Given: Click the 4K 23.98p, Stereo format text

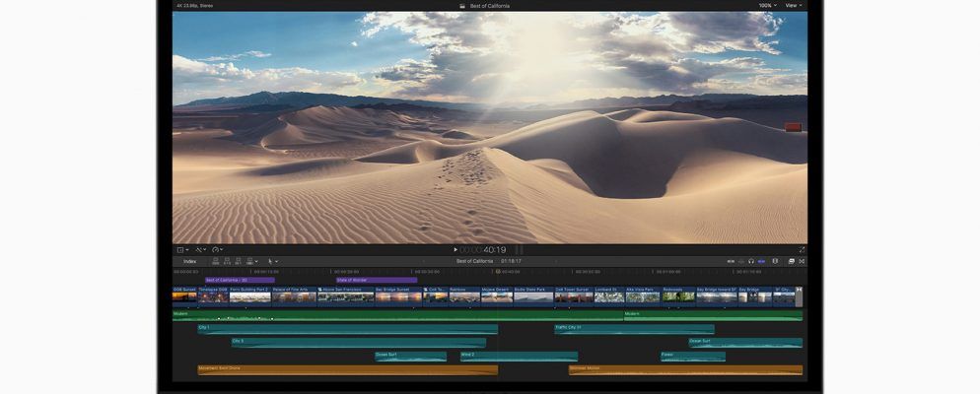Looking at the screenshot, I should 194,6.
